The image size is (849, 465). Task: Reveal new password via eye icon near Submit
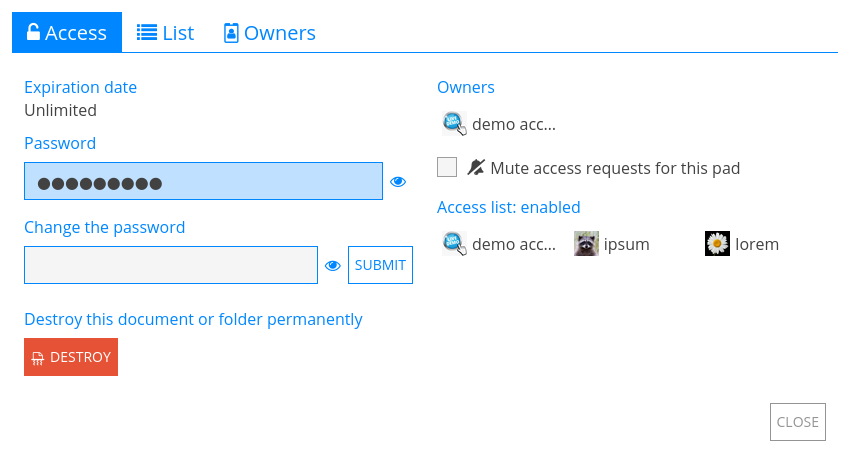(x=333, y=266)
